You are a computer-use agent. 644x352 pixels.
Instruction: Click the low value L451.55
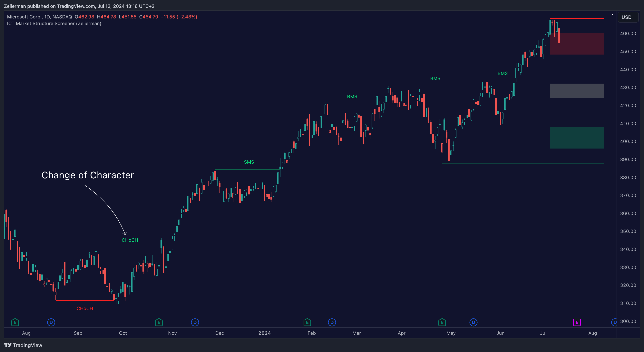pos(128,17)
